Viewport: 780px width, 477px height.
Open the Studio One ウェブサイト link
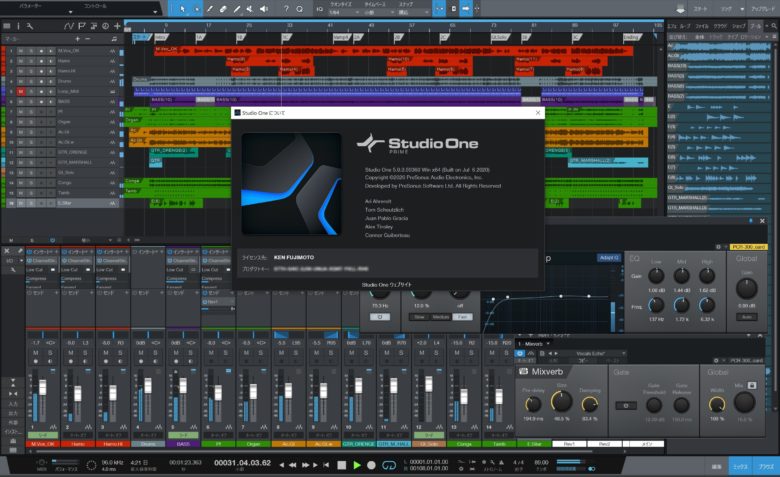pos(387,285)
